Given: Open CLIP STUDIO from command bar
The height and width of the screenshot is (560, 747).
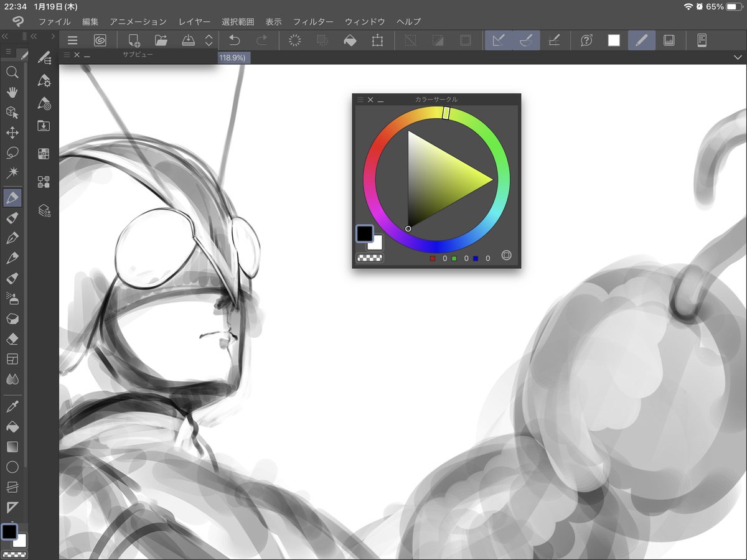Looking at the screenshot, I should tap(100, 40).
